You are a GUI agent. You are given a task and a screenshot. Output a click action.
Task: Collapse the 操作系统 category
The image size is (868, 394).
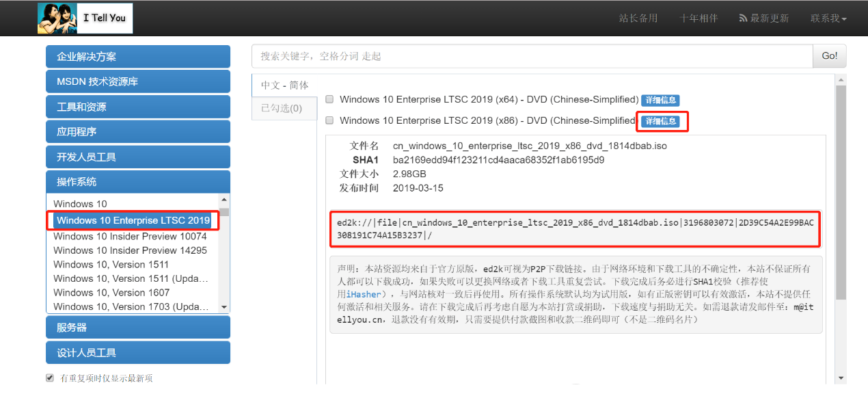[x=138, y=182]
